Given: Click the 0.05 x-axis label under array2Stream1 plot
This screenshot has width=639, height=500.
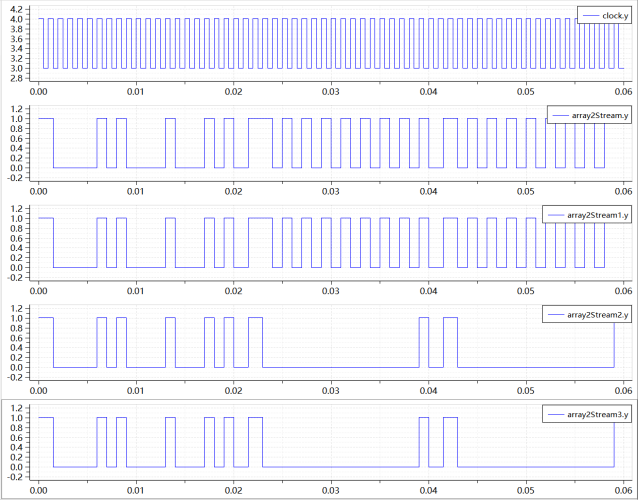Looking at the screenshot, I should click(x=526, y=291).
